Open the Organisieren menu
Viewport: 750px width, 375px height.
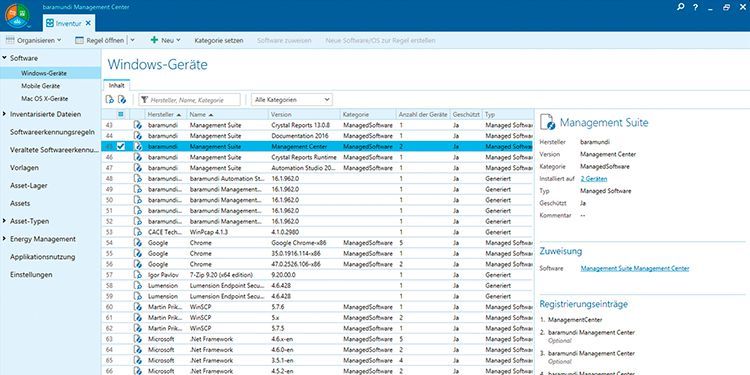coord(33,41)
